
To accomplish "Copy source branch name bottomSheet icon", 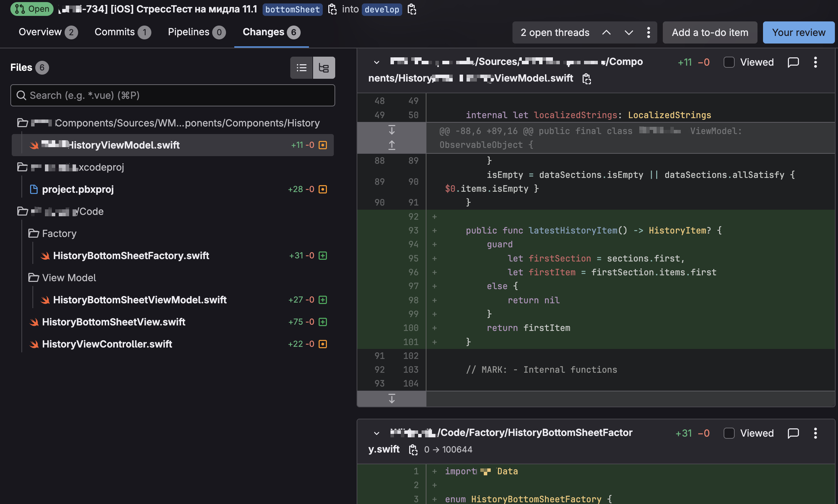I will click(x=332, y=9).
